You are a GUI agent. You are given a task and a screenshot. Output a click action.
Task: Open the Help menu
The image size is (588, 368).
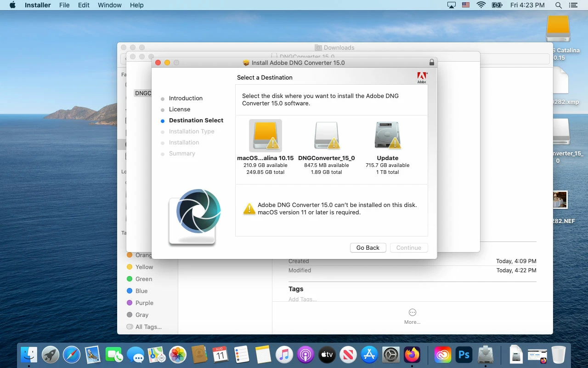coord(137,5)
